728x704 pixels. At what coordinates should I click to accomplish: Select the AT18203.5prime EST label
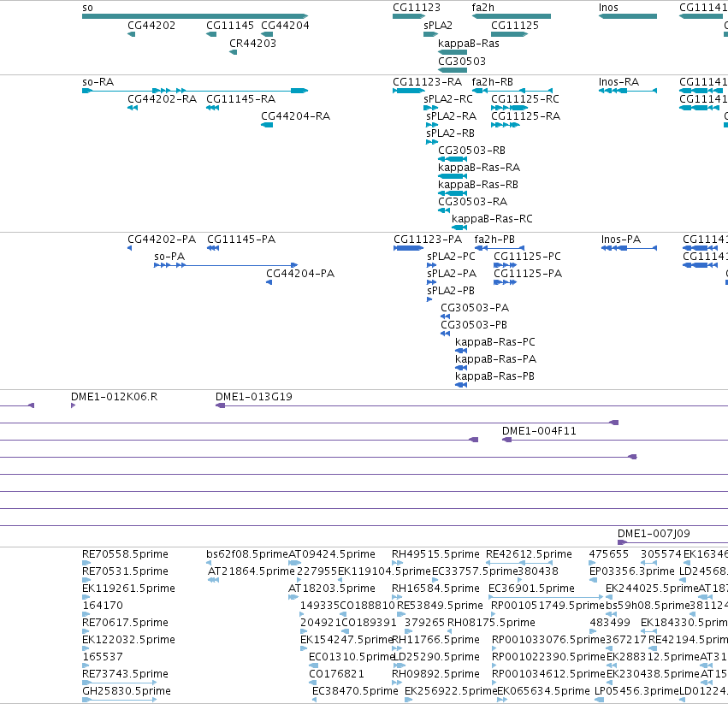pos(332,589)
